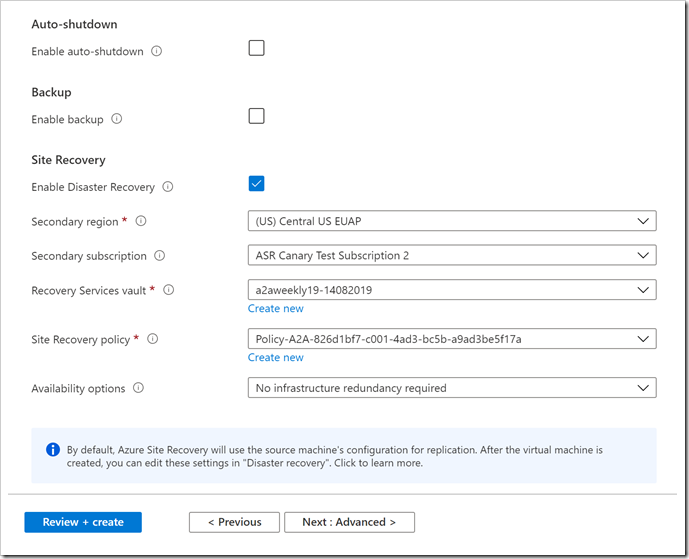Click info icon beside Secondary subscription
Viewport: 689px width, 559px height.
click(x=161, y=256)
